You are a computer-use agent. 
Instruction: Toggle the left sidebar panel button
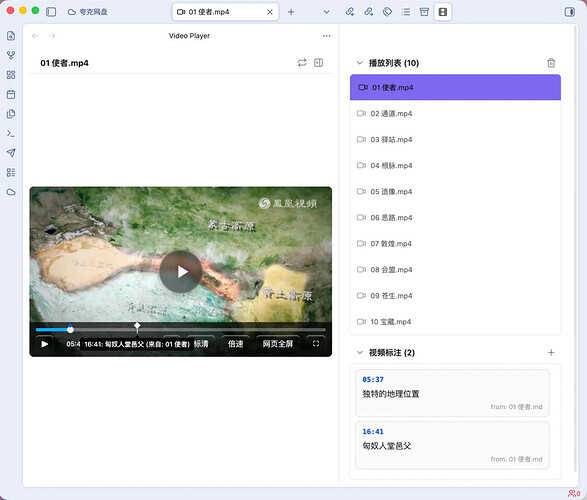click(x=51, y=12)
